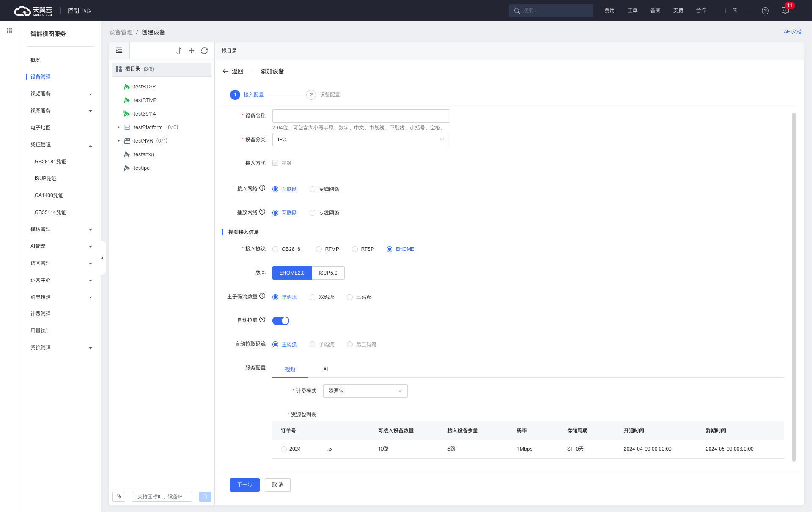Click the device filter icon
This screenshot has height=512, width=812.
pos(119,496)
